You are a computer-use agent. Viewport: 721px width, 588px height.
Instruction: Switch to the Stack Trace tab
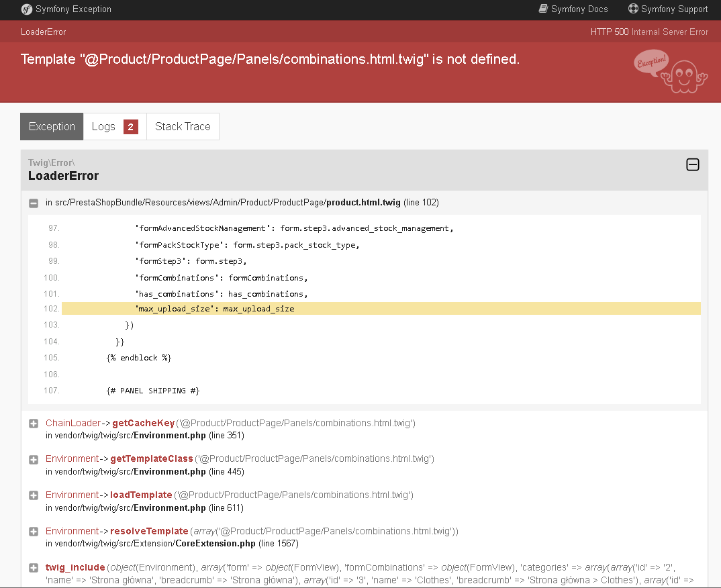point(183,126)
